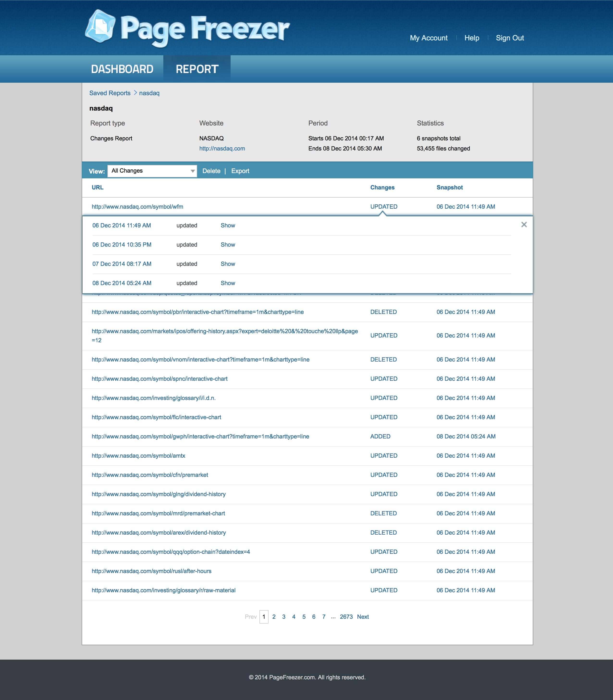Viewport: 613px width, 700px height.
Task: Click current page 1 in pagination
Action: (264, 617)
